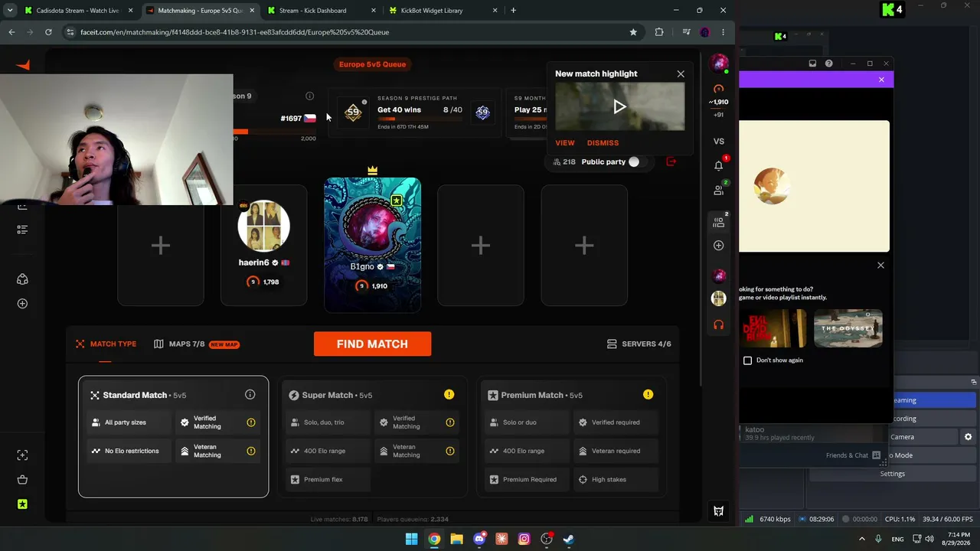Click OBS Settings button
This screenshot has width=980, height=551.
(x=892, y=474)
